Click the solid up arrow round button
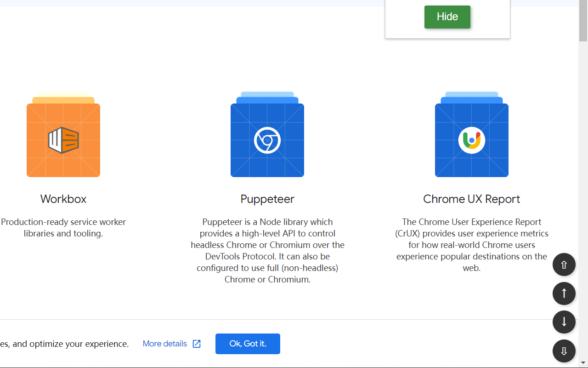Viewport: 588px width, 368px height. (x=564, y=293)
